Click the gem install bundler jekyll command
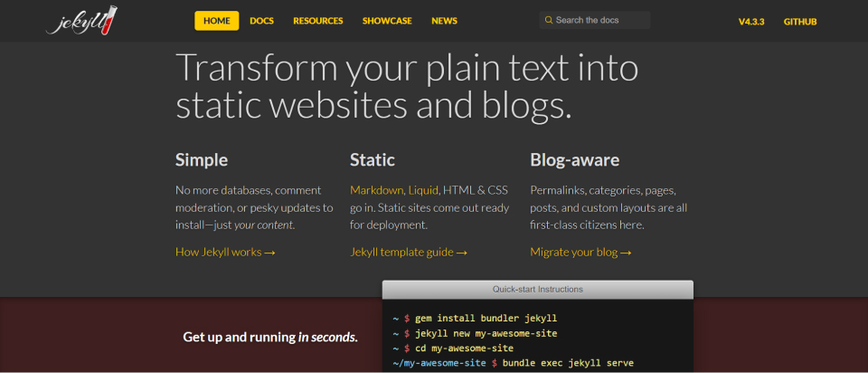 (x=486, y=319)
